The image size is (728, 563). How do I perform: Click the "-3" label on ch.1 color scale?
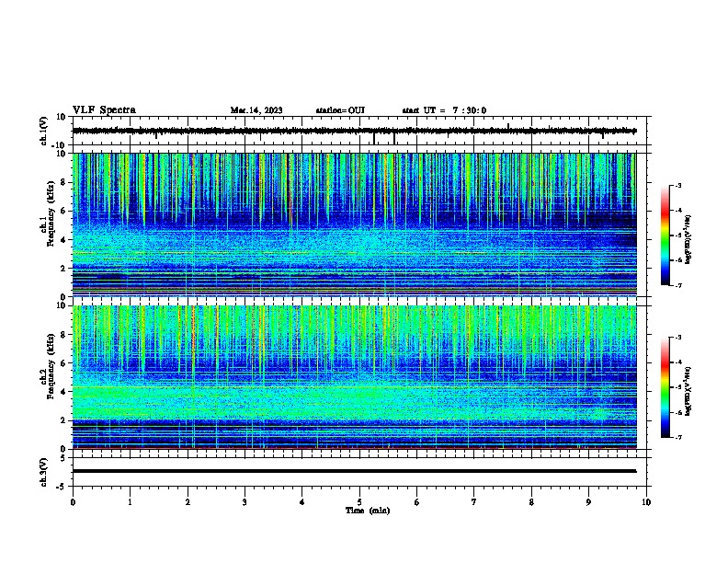coord(678,185)
